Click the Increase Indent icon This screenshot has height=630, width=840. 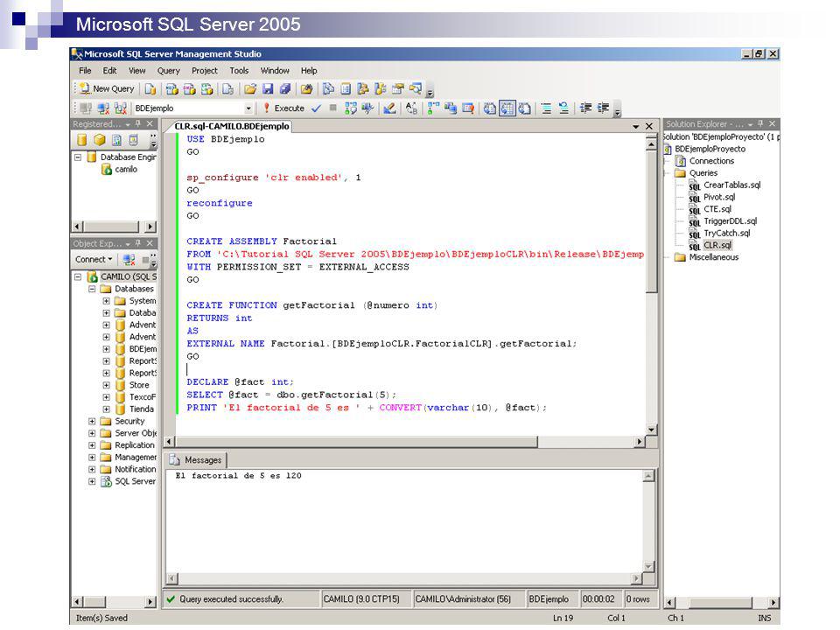coord(603,108)
